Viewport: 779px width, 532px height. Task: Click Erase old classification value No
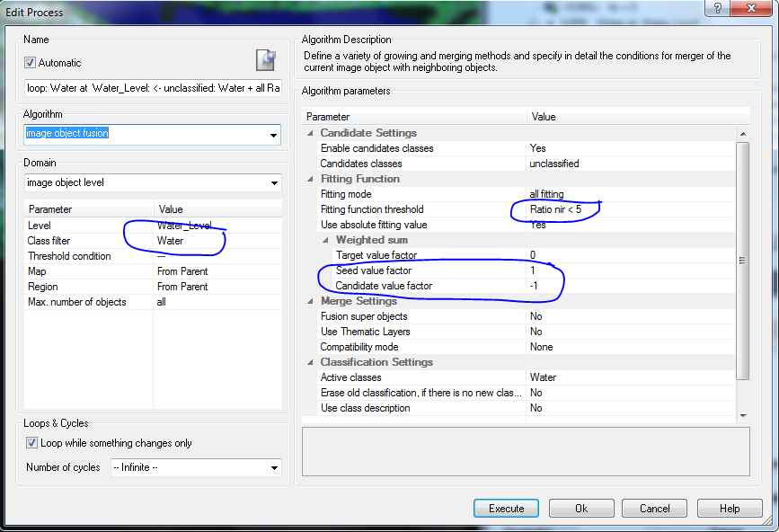coord(631,393)
